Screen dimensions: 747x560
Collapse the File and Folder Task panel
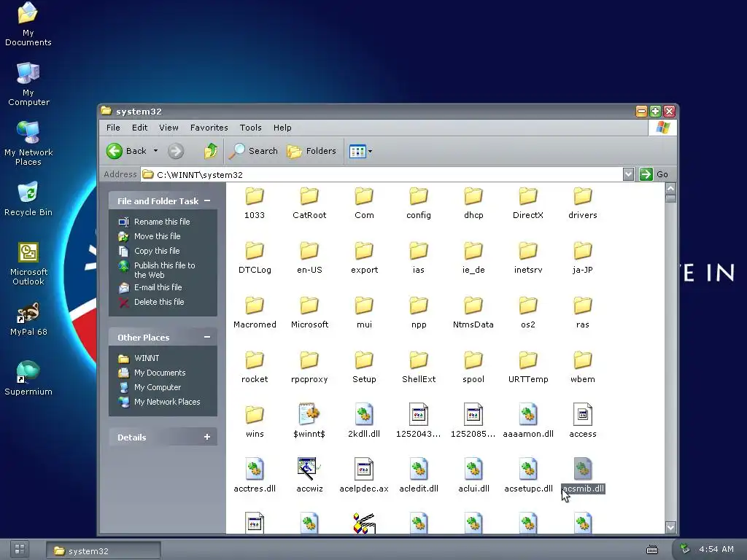207,201
